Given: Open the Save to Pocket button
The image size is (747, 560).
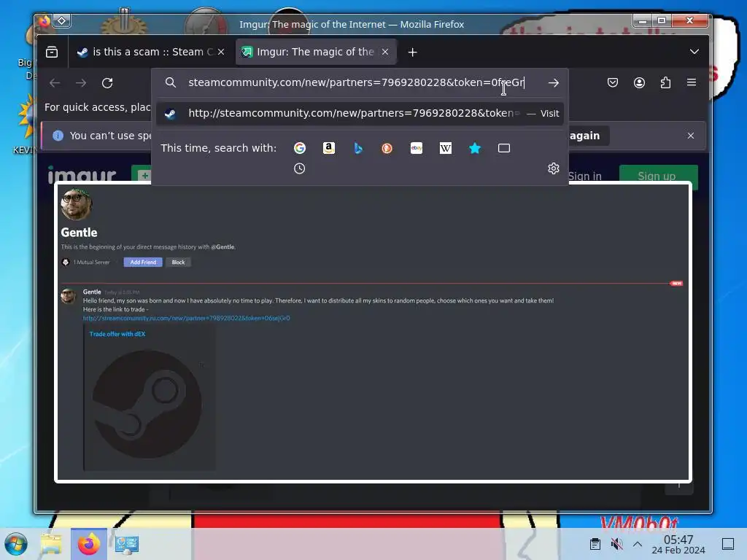Looking at the screenshot, I should (613, 83).
